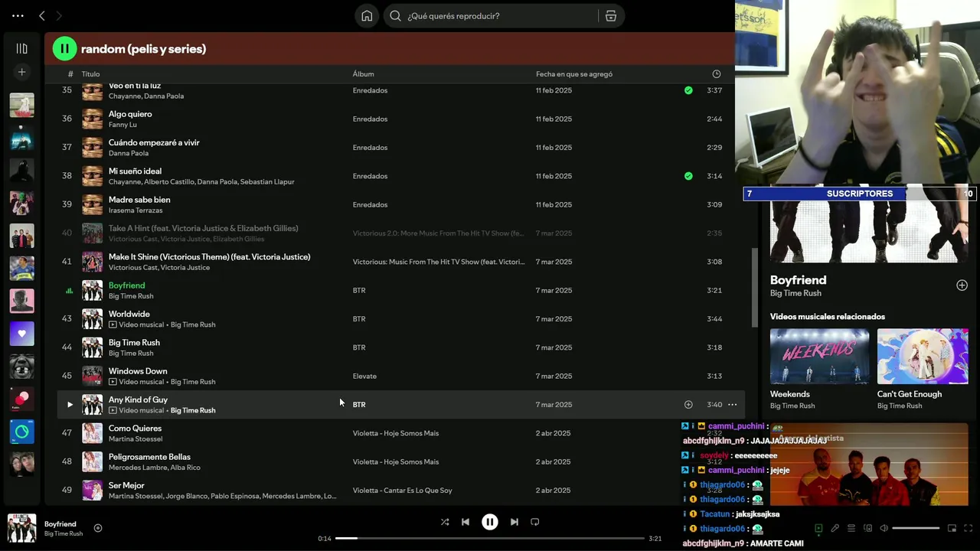980x551 pixels.
Task: Open the three-dot app menu at top left
Action: 18,16
